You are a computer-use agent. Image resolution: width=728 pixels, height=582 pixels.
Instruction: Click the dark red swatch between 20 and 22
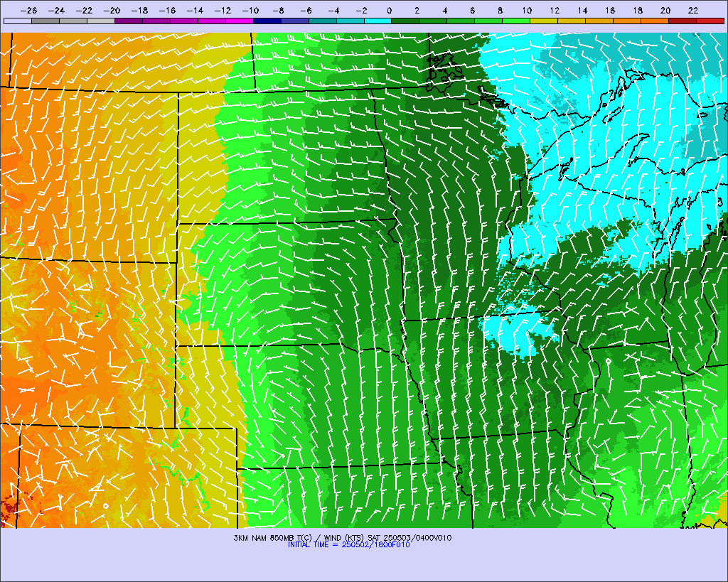[683, 21]
